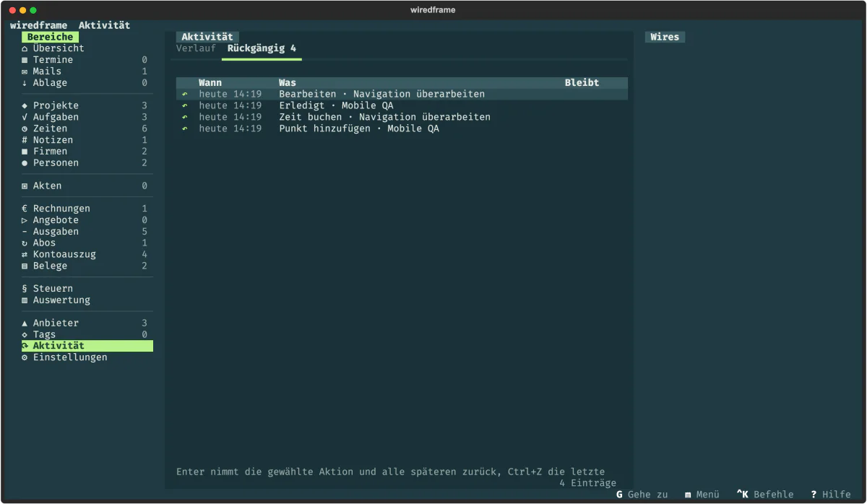Open the calendar icon next to Termine
Viewport: 867px width, 504px height.
click(25, 60)
